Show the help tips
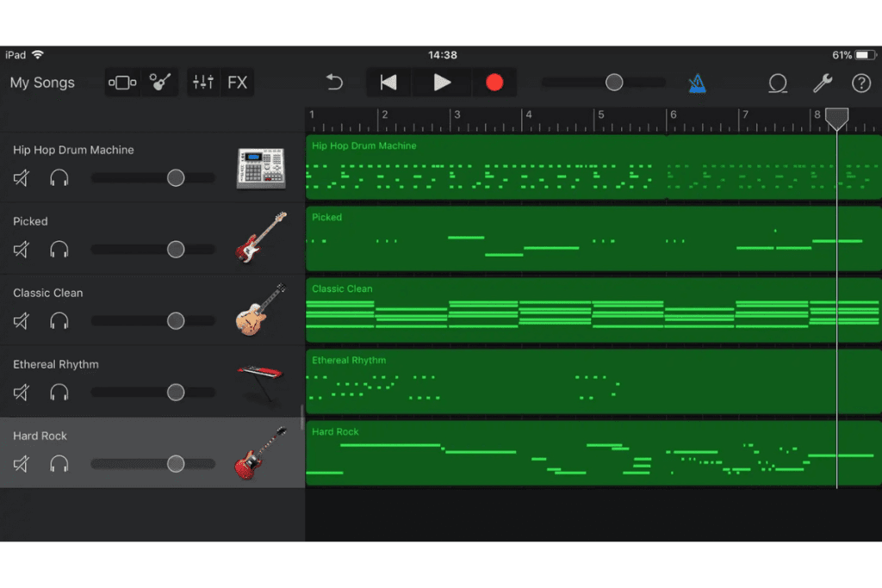Viewport: 882px width, 588px height. tap(861, 84)
